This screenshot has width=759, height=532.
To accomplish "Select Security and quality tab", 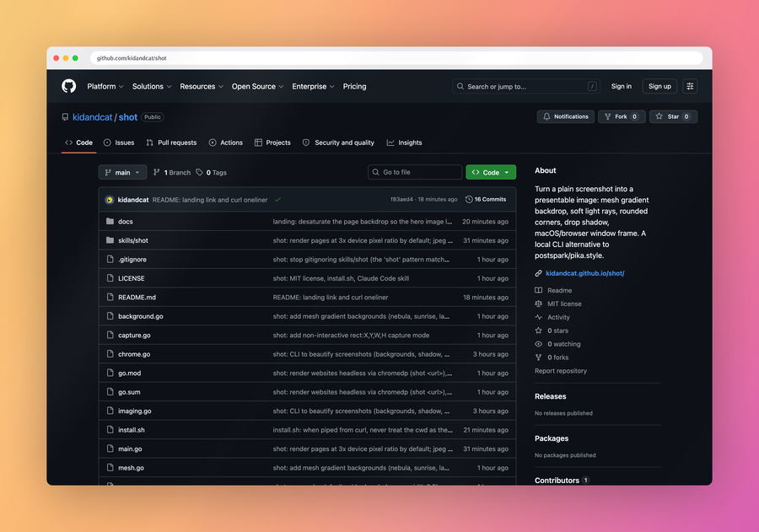I will 338,142.
